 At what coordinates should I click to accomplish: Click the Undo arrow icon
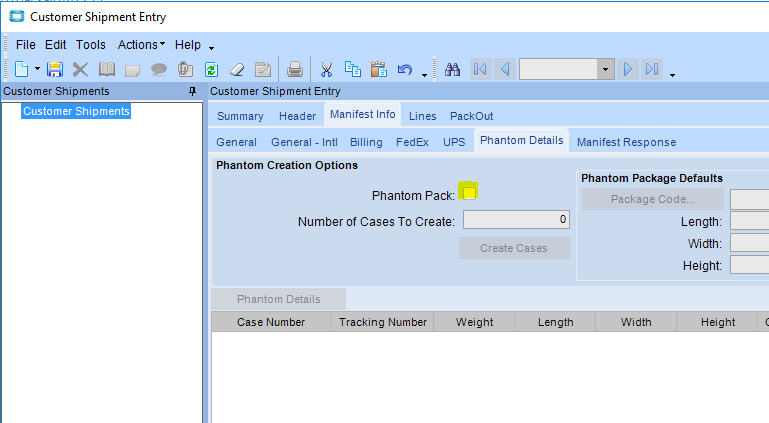pos(405,69)
